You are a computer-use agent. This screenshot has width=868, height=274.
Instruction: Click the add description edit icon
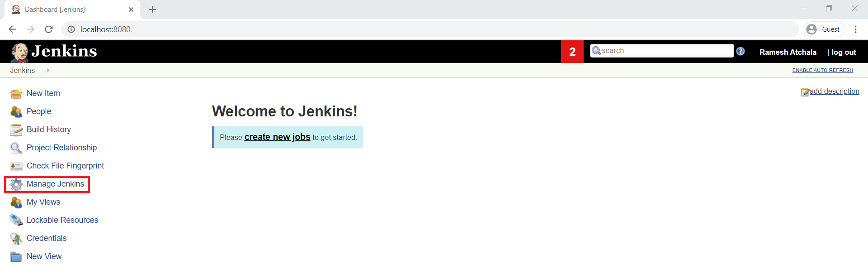click(x=805, y=92)
